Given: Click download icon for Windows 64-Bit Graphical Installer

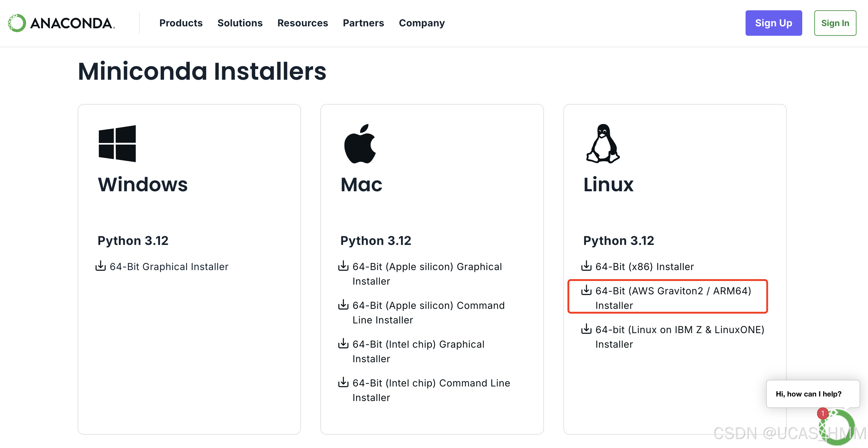Looking at the screenshot, I should (x=100, y=266).
